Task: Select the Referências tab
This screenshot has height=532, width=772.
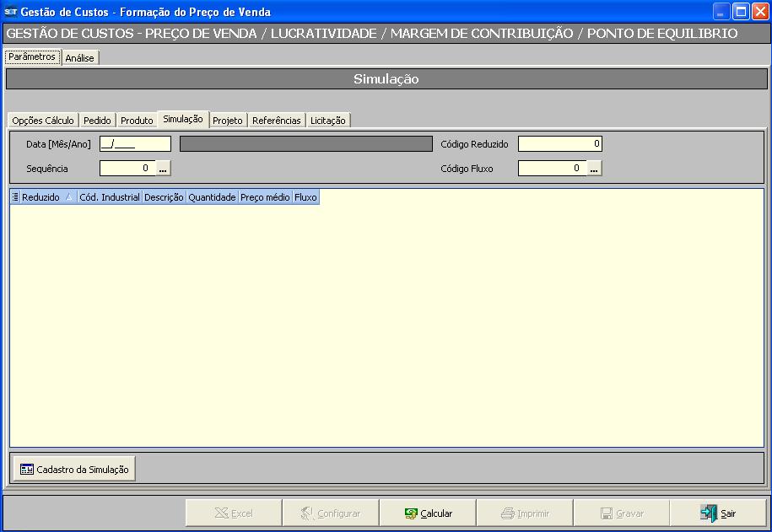Action: [x=276, y=121]
